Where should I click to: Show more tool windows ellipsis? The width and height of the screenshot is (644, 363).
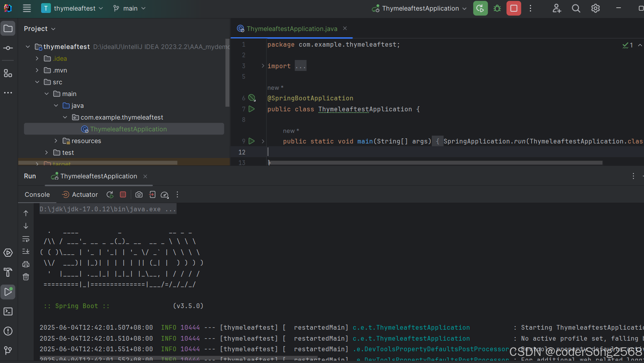(8, 93)
